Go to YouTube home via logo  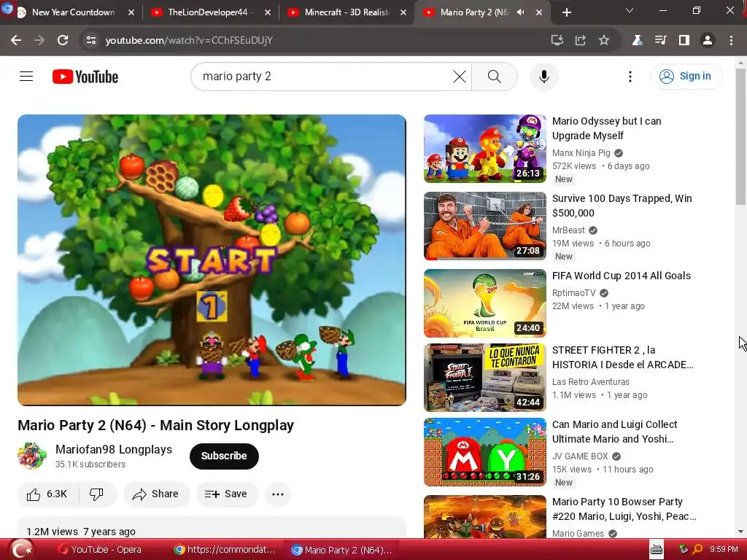85,77
